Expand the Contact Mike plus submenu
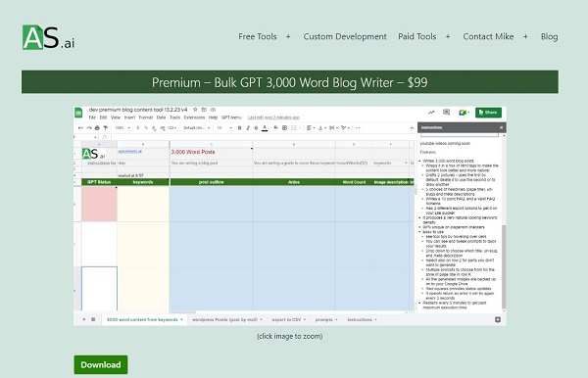Viewport: 588px width, 378px height. coord(525,36)
